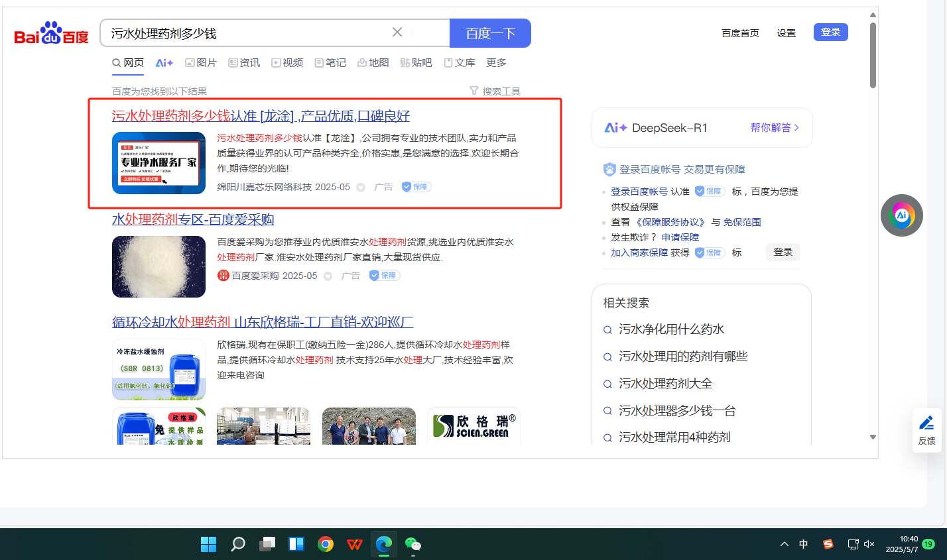Image resolution: width=947 pixels, height=560 pixels.
Task: Switch the Chinese input mode indicator 中
Action: tap(803, 544)
